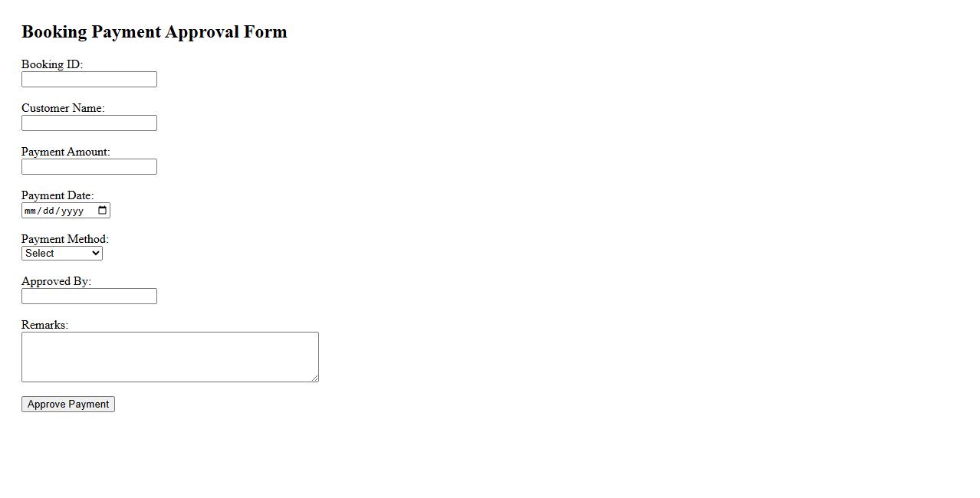Viewport: 980px width, 498px height.
Task: Click the "Payment Method:" label
Action: (x=65, y=239)
